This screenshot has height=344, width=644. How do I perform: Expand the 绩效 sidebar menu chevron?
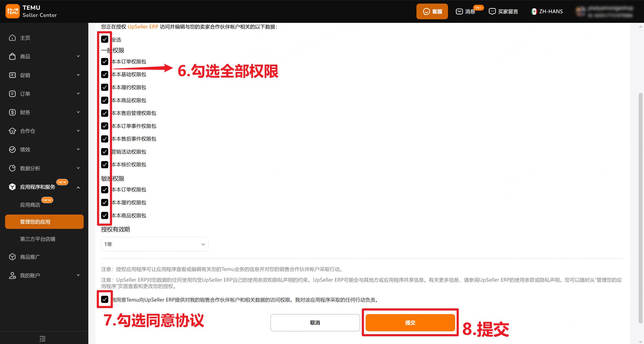coord(78,149)
